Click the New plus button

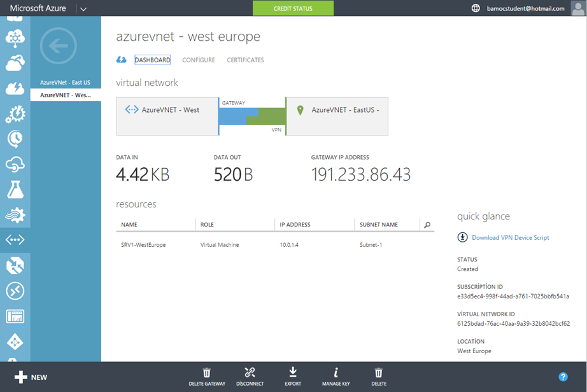point(31,377)
